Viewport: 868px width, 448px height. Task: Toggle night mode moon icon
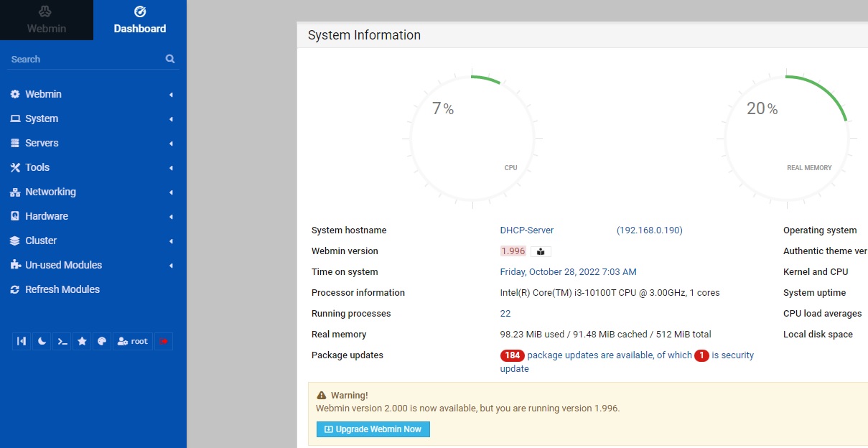click(42, 342)
